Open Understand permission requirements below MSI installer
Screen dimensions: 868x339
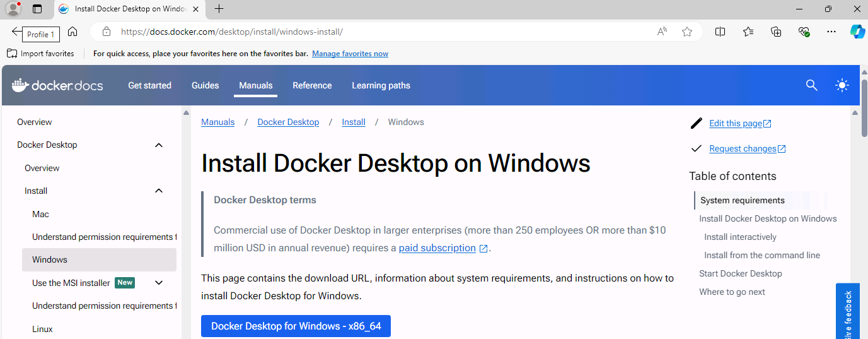pos(104,306)
